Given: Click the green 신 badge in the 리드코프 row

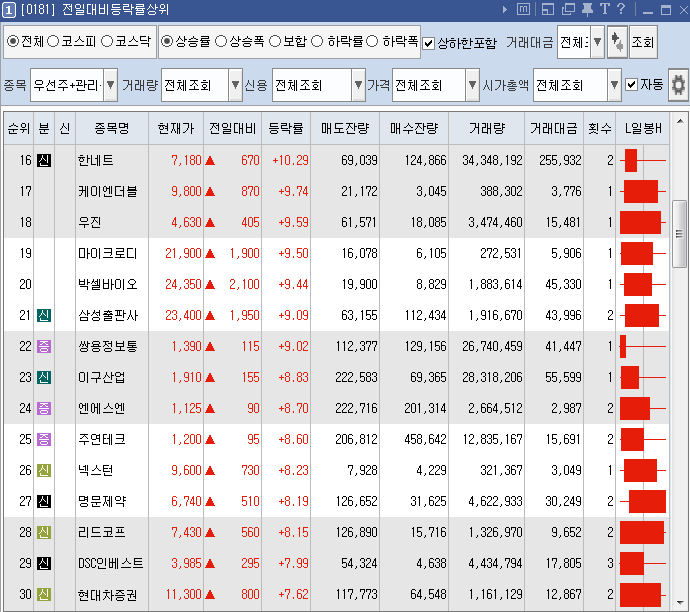Looking at the screenshot, I should (44, 532).
